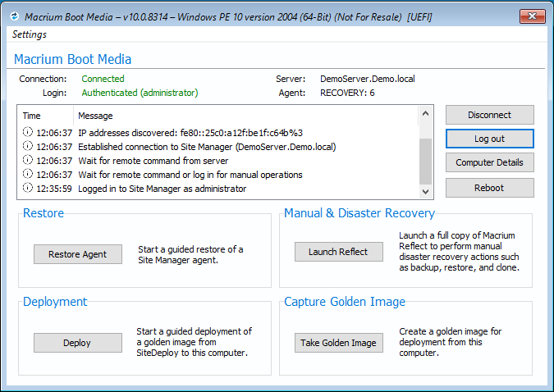
Task: Click 'Start a guided restore' description text
Action: [x=190, y=254]
